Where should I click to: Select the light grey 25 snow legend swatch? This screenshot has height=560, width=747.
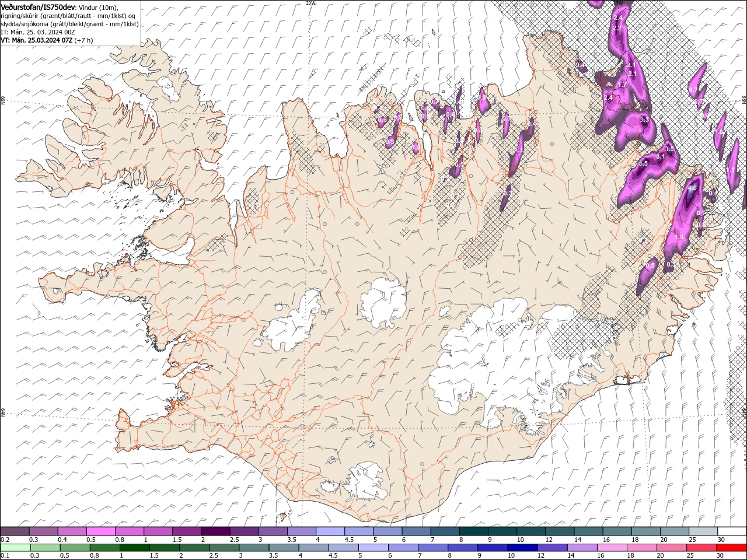703,531
